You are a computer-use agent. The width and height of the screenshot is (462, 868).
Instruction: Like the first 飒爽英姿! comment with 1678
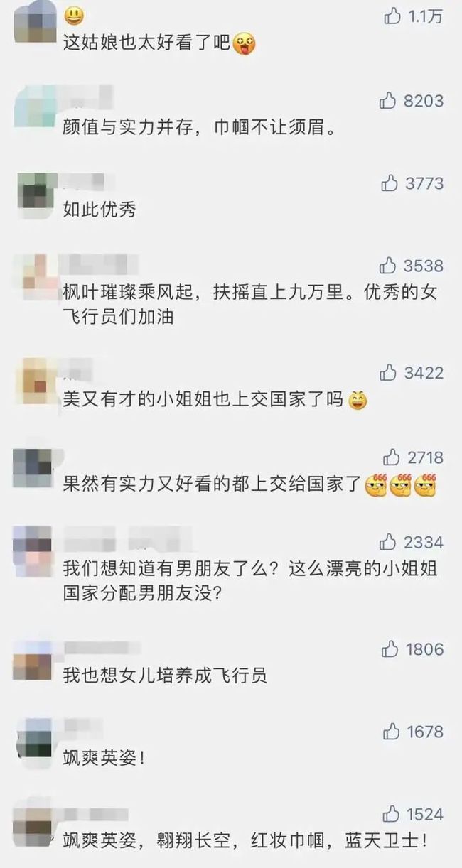coord(392,731)
